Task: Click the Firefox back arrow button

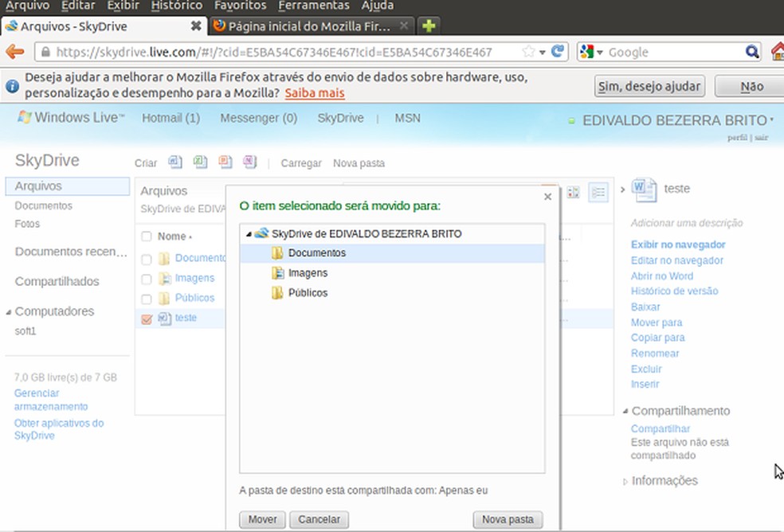Action: click(x=15, y=52)
